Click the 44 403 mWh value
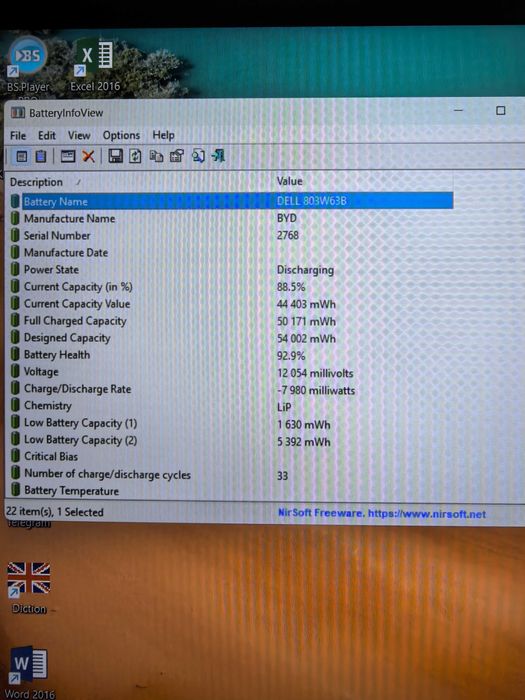This screenshot has height=700, width=525. [306, 304]
